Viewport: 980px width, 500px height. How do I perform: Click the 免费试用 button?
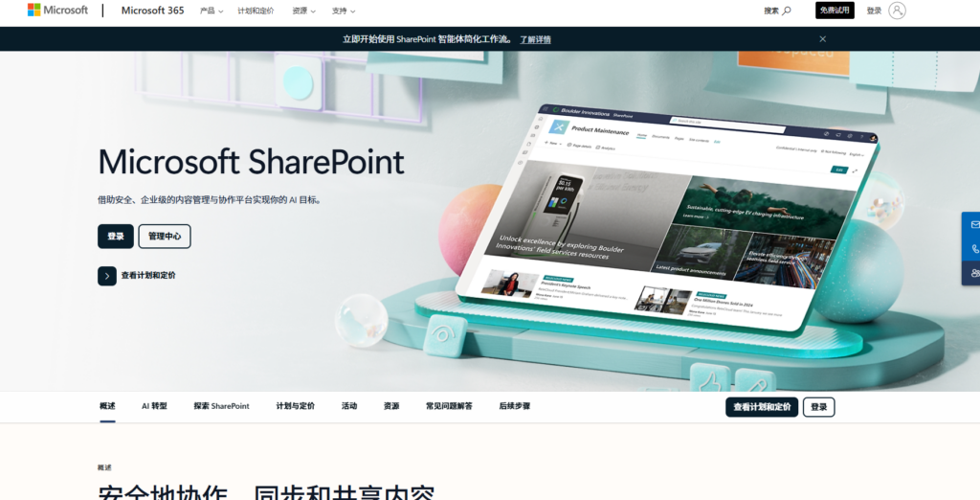835,11
